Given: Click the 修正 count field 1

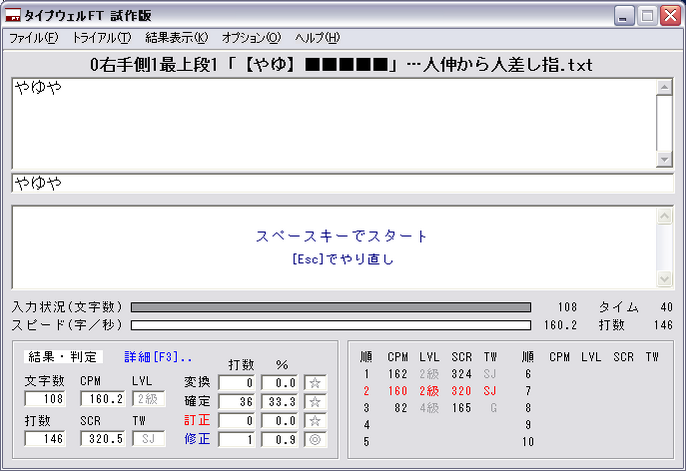Looking at the screenshot, I should pyautogui.click(x=237, y=440).
